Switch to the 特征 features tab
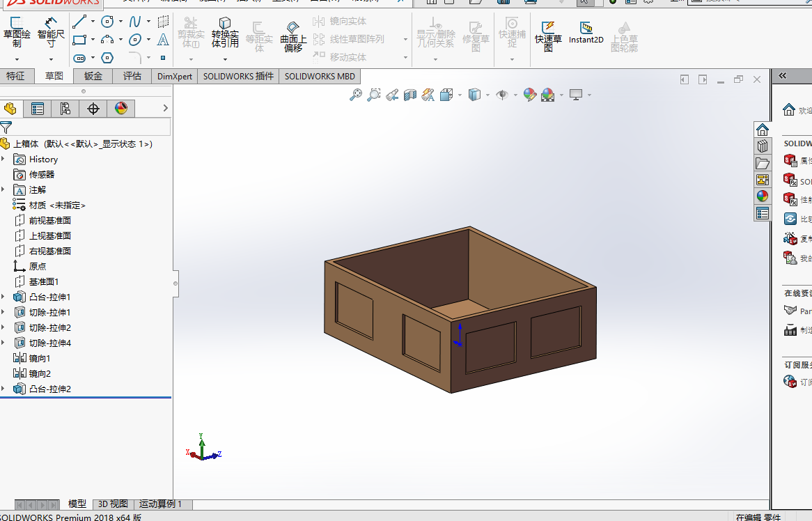The height and width of the screenshot is (521, 812). click(15, 76)
